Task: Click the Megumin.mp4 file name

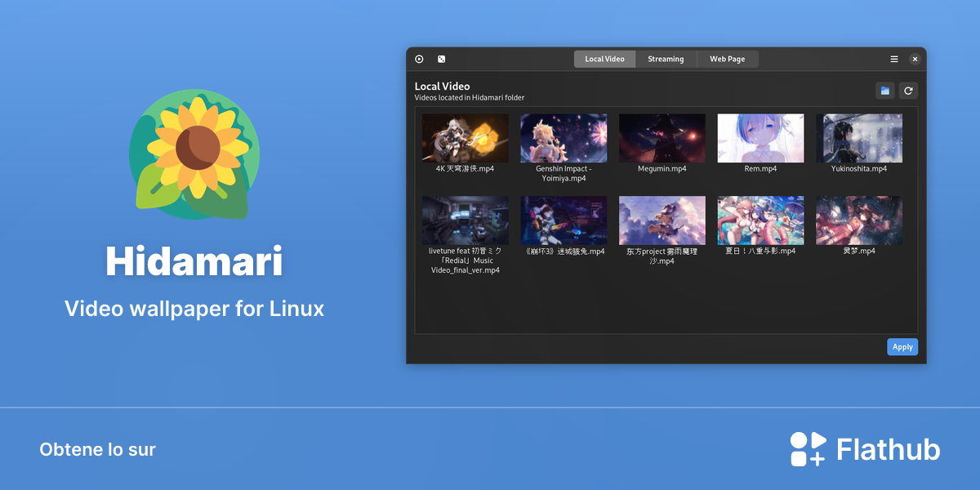Action: [x=661, y=169]
